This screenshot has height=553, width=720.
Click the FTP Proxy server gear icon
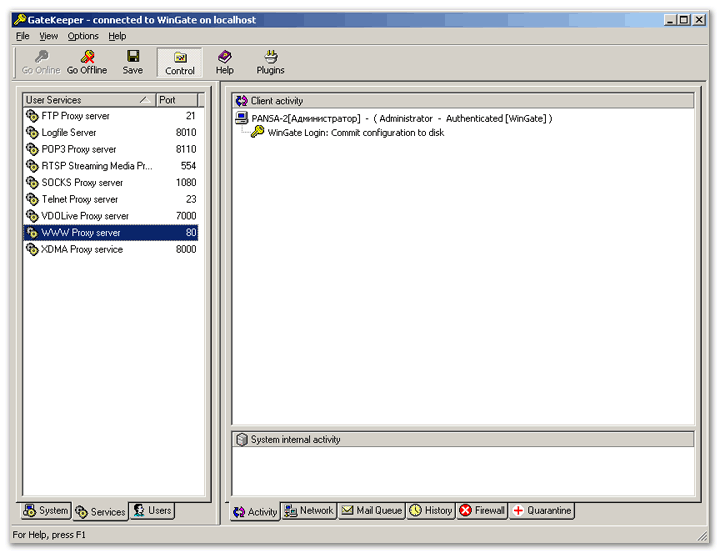click(x=32, y=116)
